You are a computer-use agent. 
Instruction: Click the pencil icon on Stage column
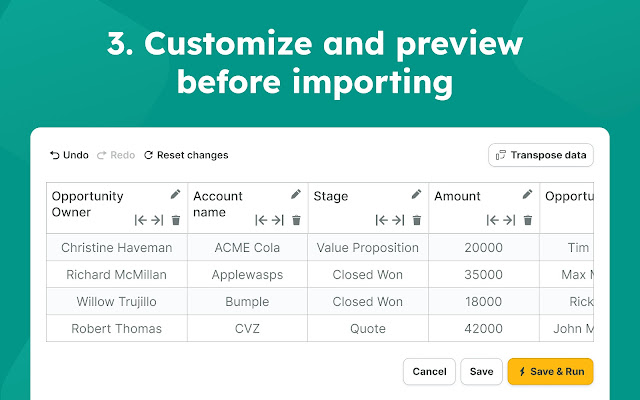(417, 195)
